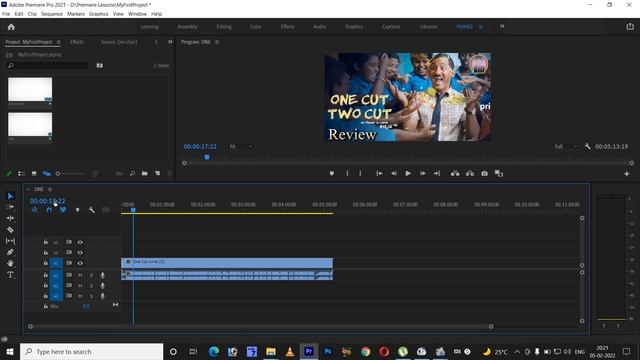Toggle V3 track output eye
Viewport: 640px width, 360px height.
pos(80,242)
